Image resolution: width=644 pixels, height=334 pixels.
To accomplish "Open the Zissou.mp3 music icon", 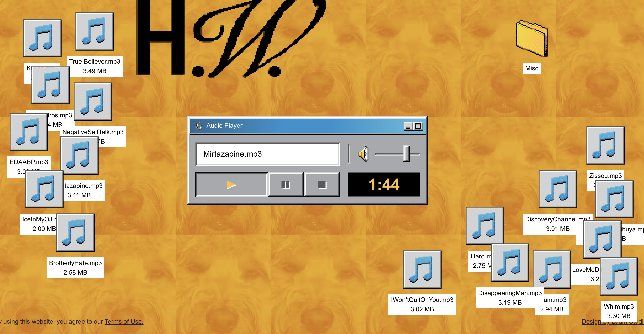I will point(606,145).
